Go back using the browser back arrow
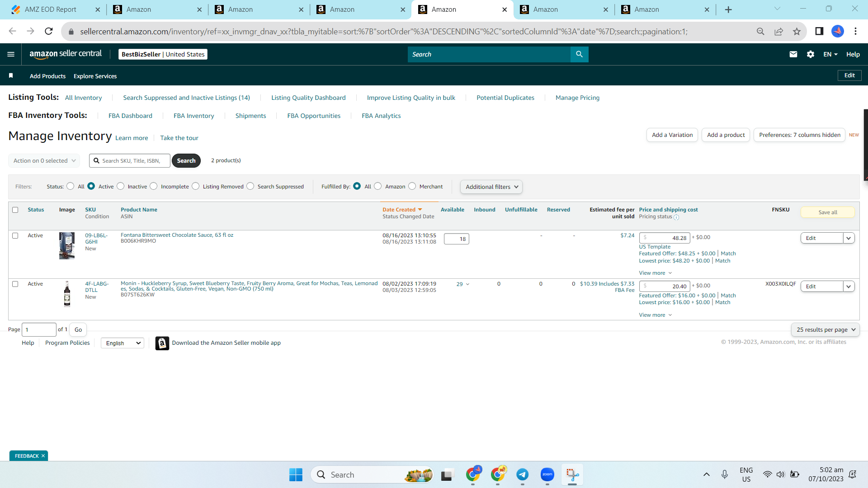The height and width of the screenshot is (488, 868). point(12,31)
